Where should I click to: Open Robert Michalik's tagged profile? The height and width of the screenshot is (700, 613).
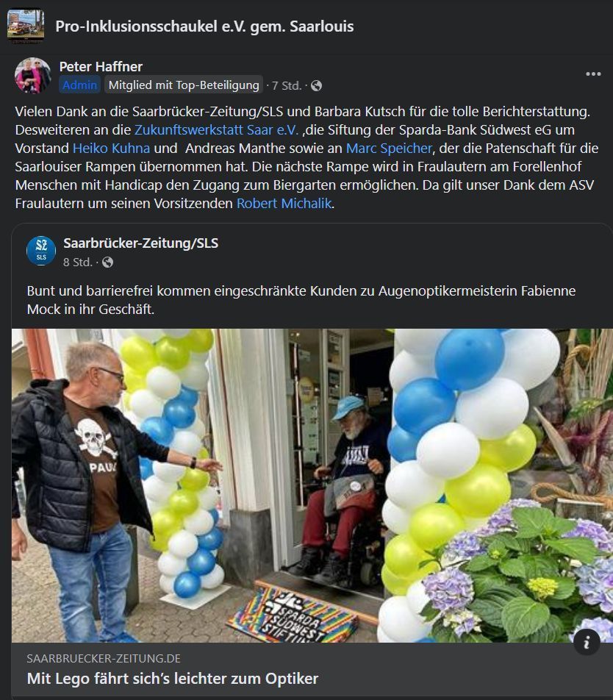(284, 203)
